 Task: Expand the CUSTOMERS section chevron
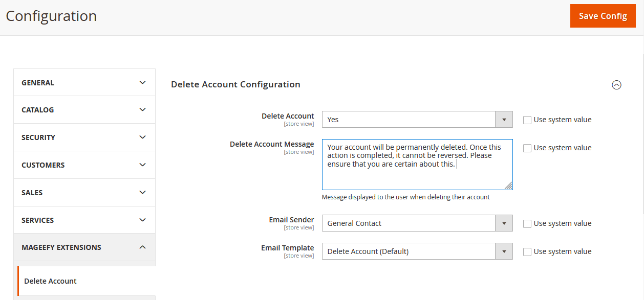pyautogui.click(x=143, y=165)
